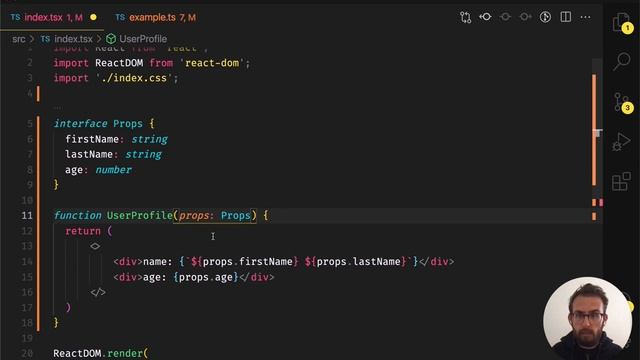Click line number 11 in the gutter
Image resolution: width=640 pixels, height=360 pixels.
click(27, 216)
